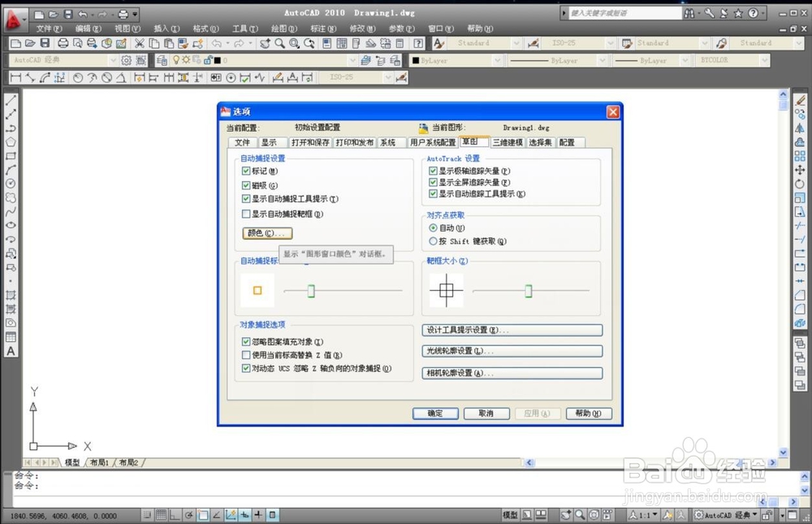Toggle 显示极轴追踪矢量 checkbox

click(433, 171)
